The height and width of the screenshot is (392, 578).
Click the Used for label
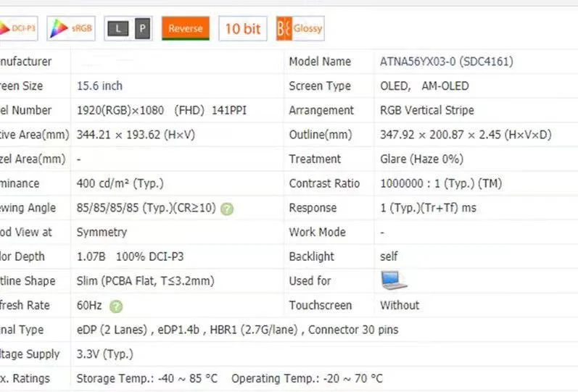(310, 280)
